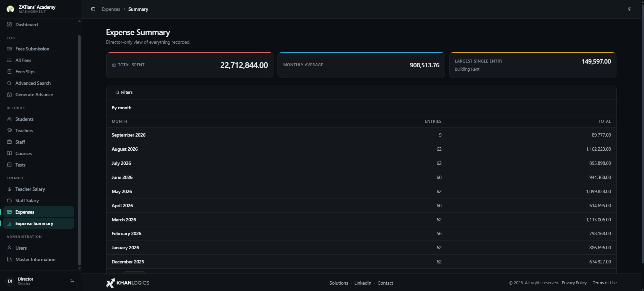Viewport: 644px width, 291px height.
Task: Click the Teacher Salary dollar icon
Action: tap(9, 189)
